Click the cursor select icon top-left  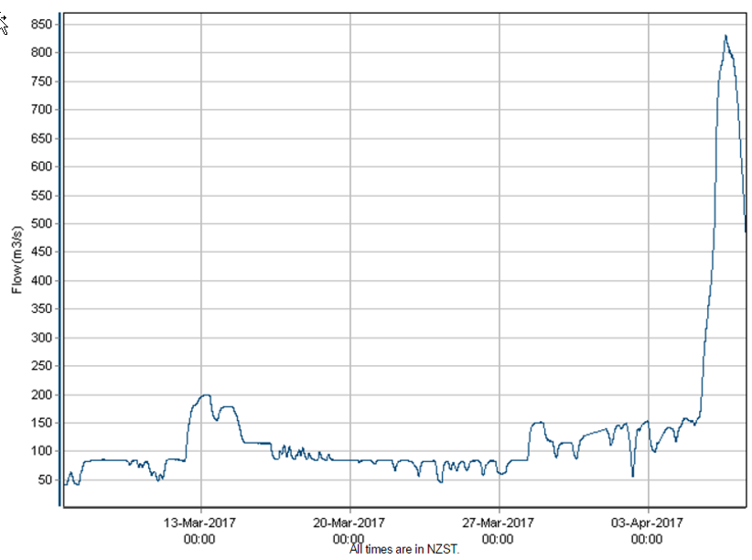pos(4,25)
